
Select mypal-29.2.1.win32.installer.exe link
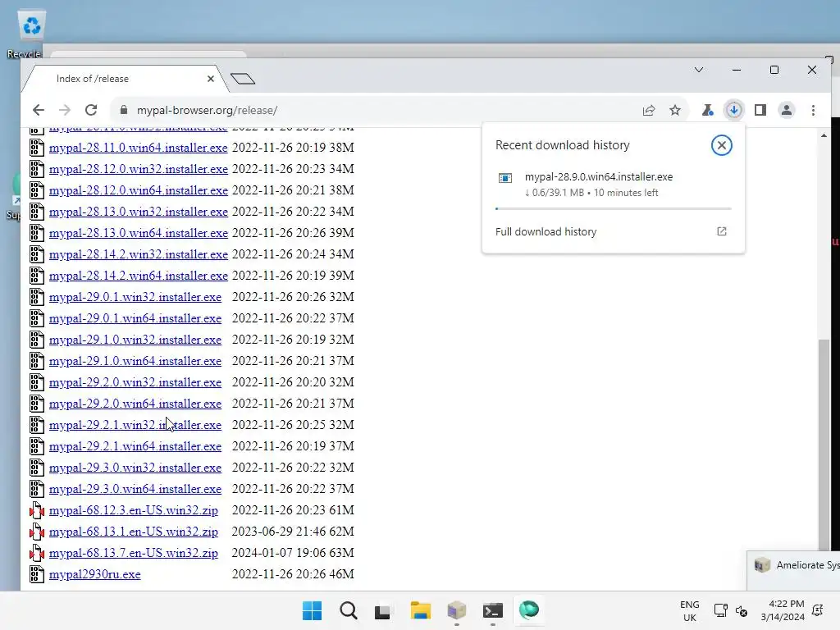(135, 426)
